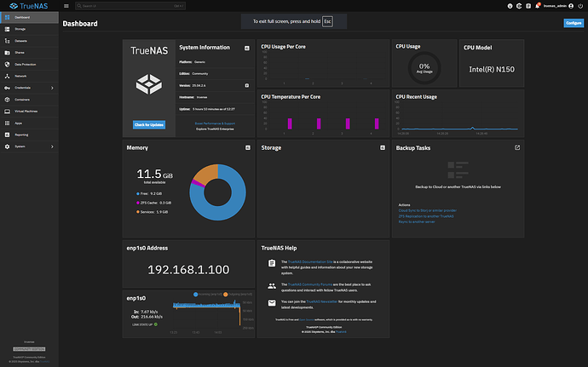Open the Datasets section in the sidebar
The width and height of the screenshot is (588, 367).
(x=29, y=41)
